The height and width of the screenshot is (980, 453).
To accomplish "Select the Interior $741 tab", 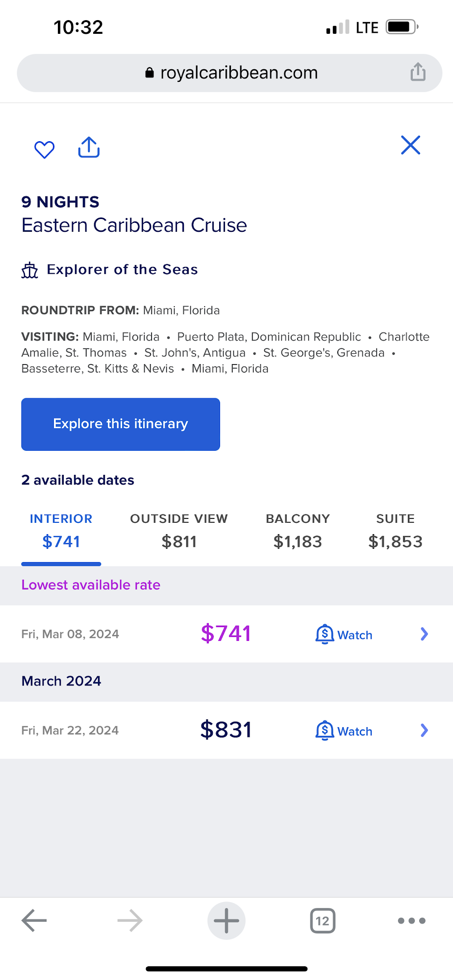I will (61, 532).
